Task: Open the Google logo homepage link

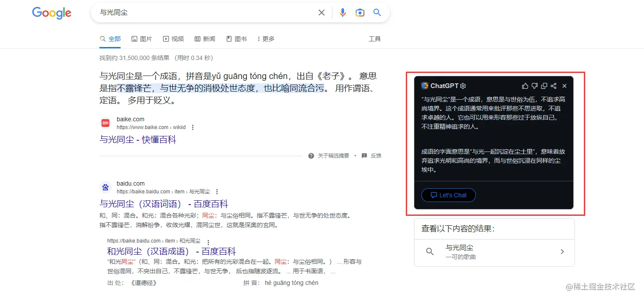Action: pos(51,13)
